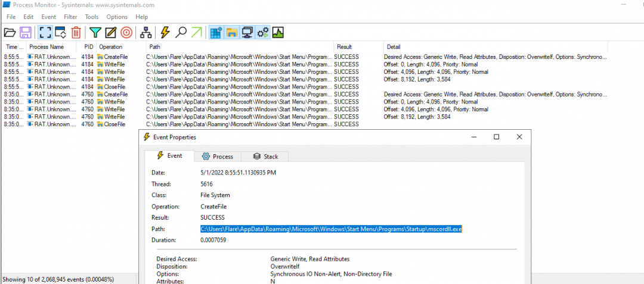This screenshot has width=644, height=284.
Task: Open the Edit menu
Action: pos(29,17)
